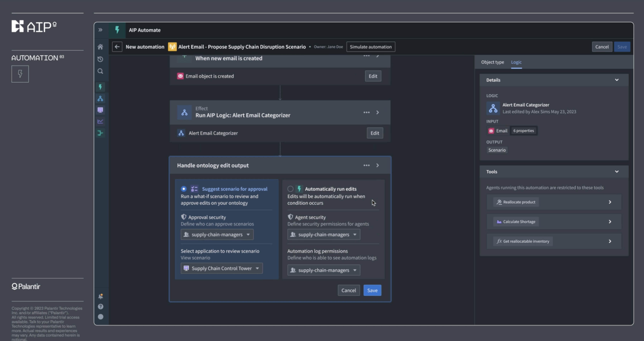Click the Palantir logo in left panel

tap(26, 286)
